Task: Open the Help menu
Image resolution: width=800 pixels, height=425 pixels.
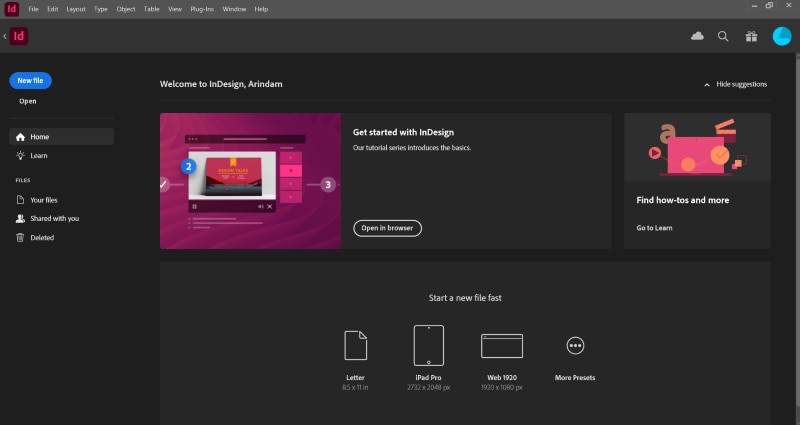Action: pos(261,9)
